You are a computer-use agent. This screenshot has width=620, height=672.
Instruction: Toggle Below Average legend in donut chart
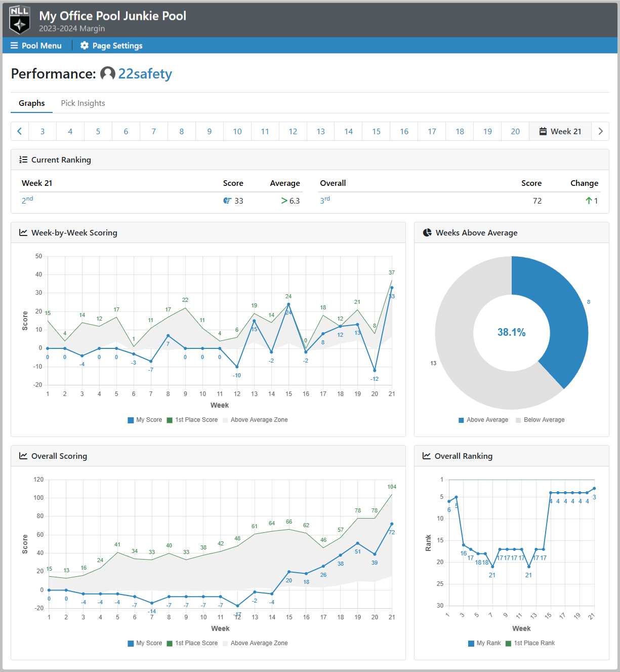[540, 420]
